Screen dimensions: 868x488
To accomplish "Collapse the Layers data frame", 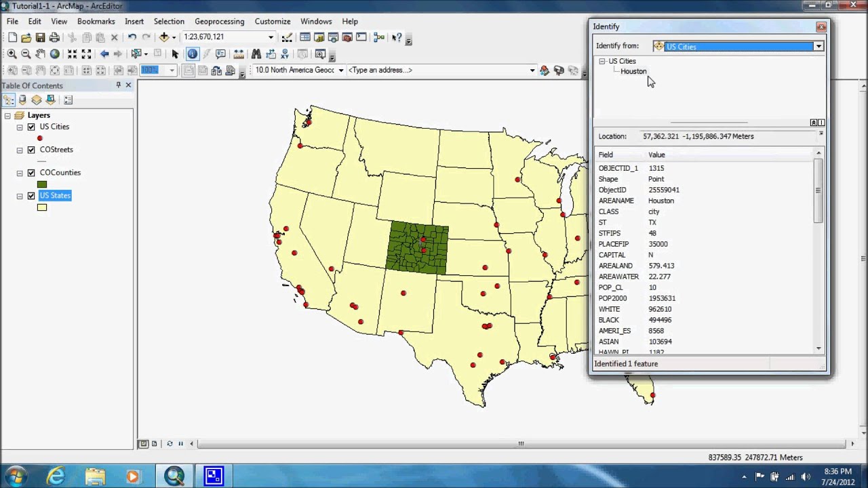I will pyautogui.click(x=7, y=116).
